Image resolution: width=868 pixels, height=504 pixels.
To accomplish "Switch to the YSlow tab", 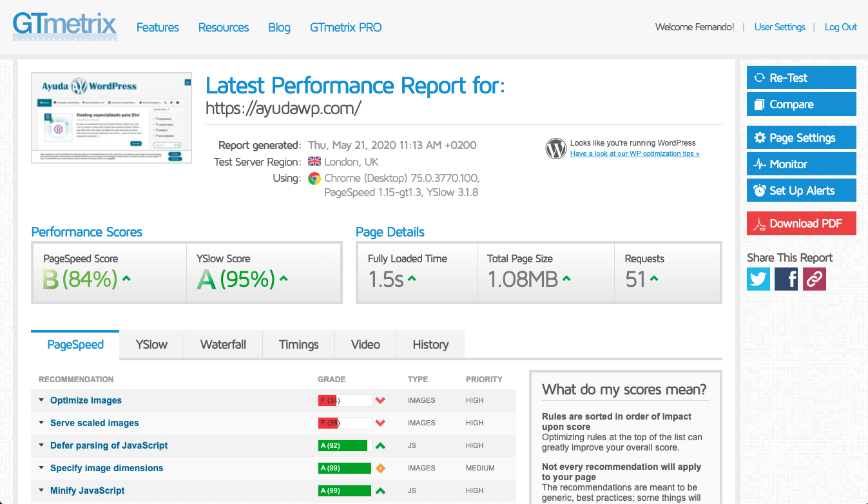I will tap(151, 344).
